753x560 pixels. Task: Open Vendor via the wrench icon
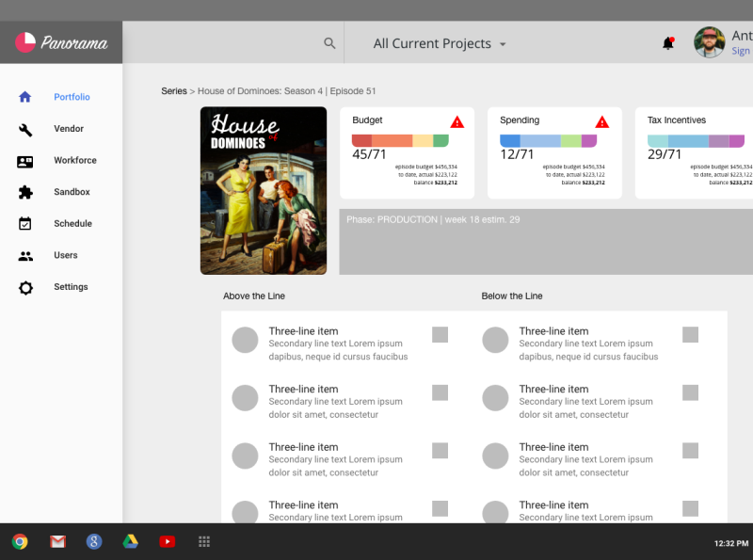(x=25, y=129)
